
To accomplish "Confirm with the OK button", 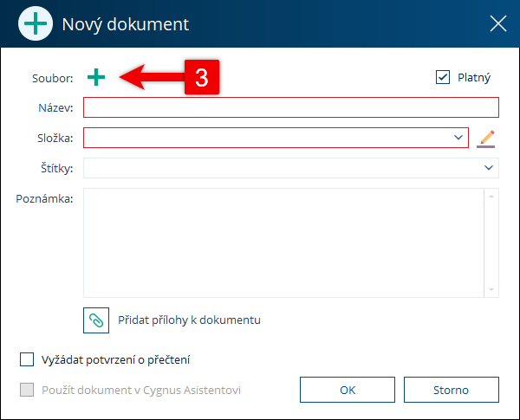I will coord(348,390).
